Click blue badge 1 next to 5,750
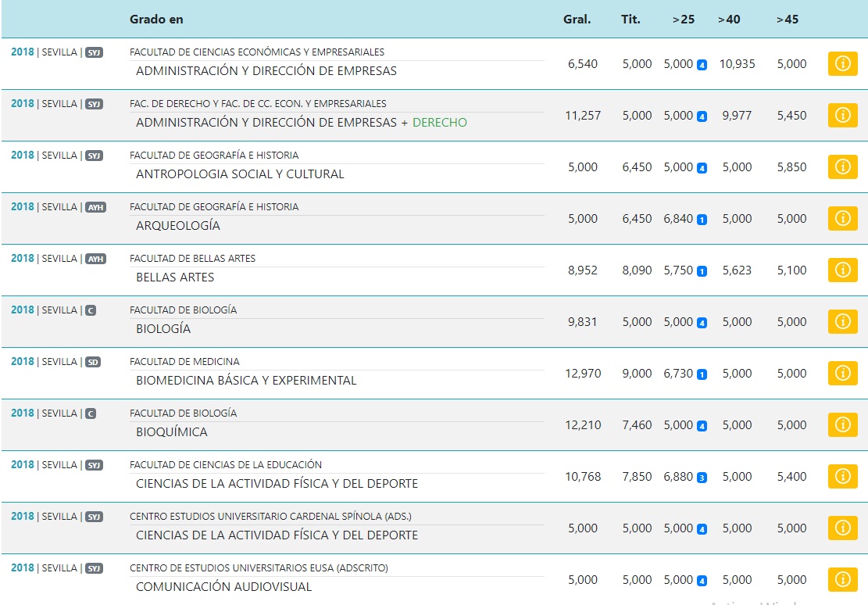The width and height of the screenshot is (868, 605). [702, 271]
